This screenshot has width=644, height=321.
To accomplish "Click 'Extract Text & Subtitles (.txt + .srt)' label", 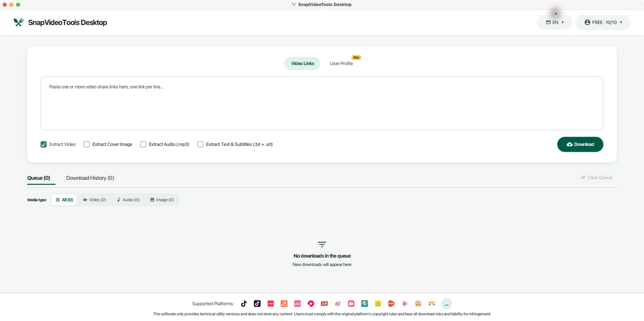I will click(x=239, y=144).
